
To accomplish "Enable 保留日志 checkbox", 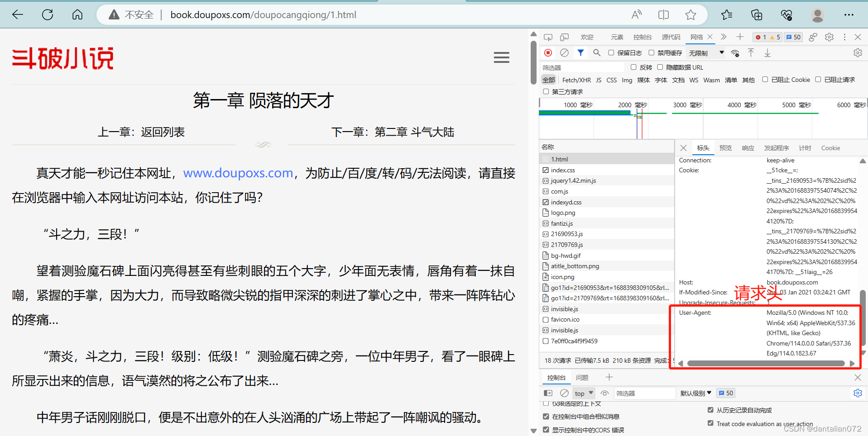I will click(x=611, y=53).
